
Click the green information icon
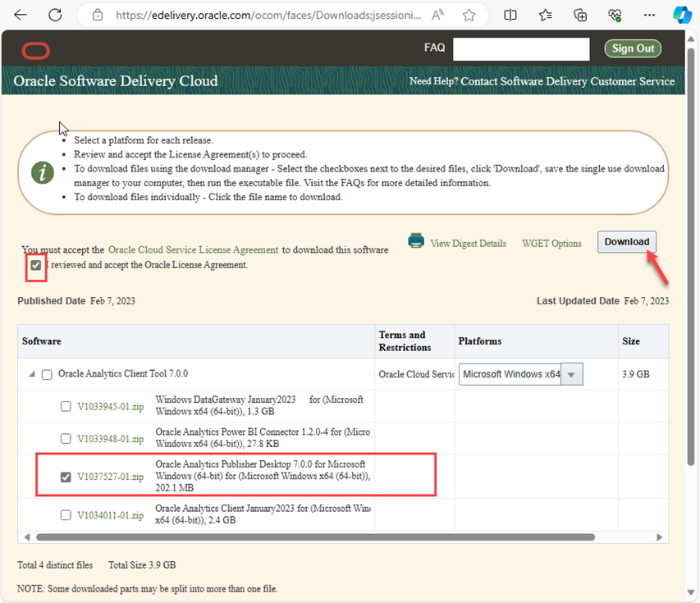pos(43,172)
